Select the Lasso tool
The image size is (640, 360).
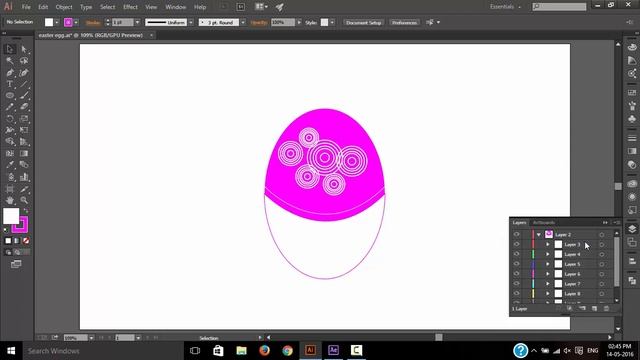pyautogui.click(x=24, y=61)
